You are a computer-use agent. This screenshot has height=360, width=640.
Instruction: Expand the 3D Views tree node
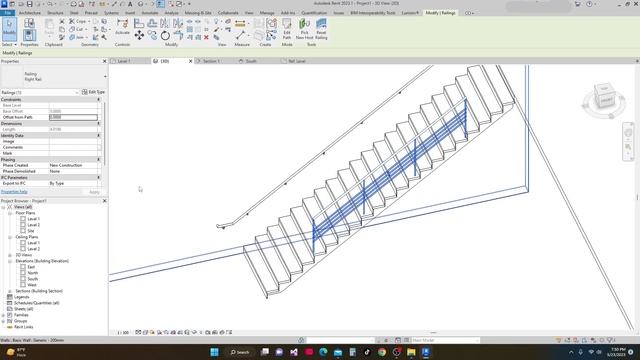pos(10,255)
